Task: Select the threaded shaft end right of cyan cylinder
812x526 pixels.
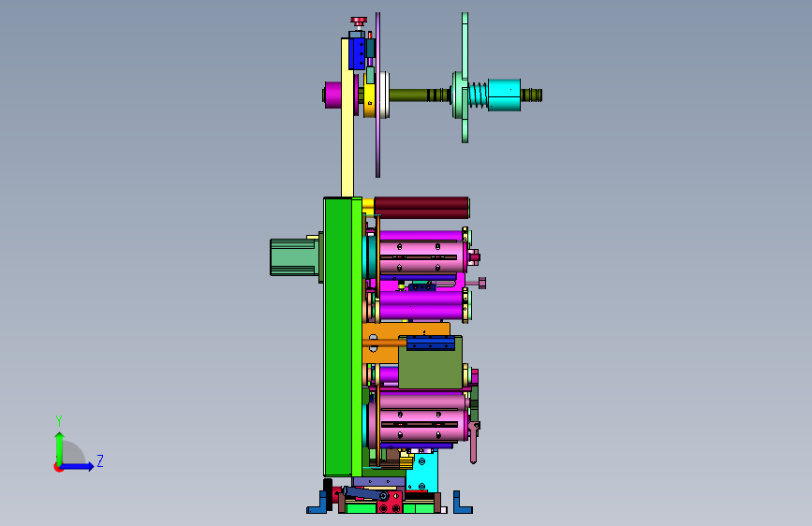Action: click(x=531, y=95)
